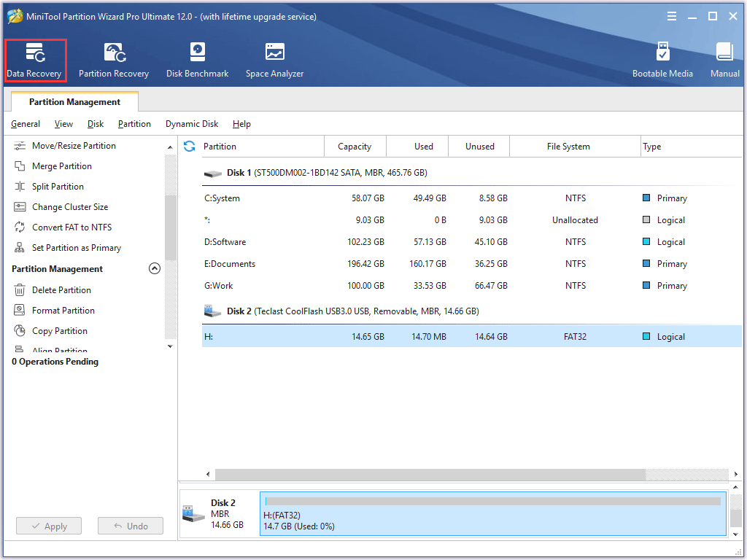The width and height of the screenshot is (747, 560).
Task: Open the Partition menu
Action: click(134, 124)
